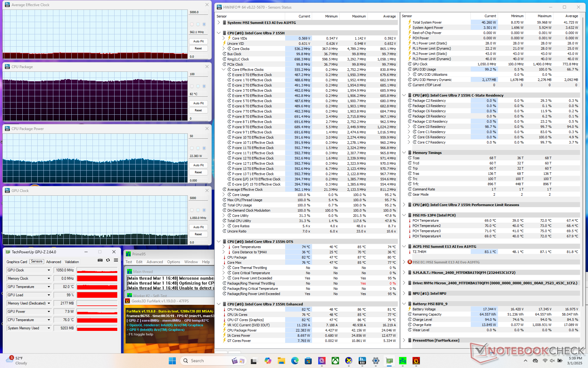Viewport: 588px width, 368px height.
Task: Collapse the Memory Timings section
Action: coord(404,152)
